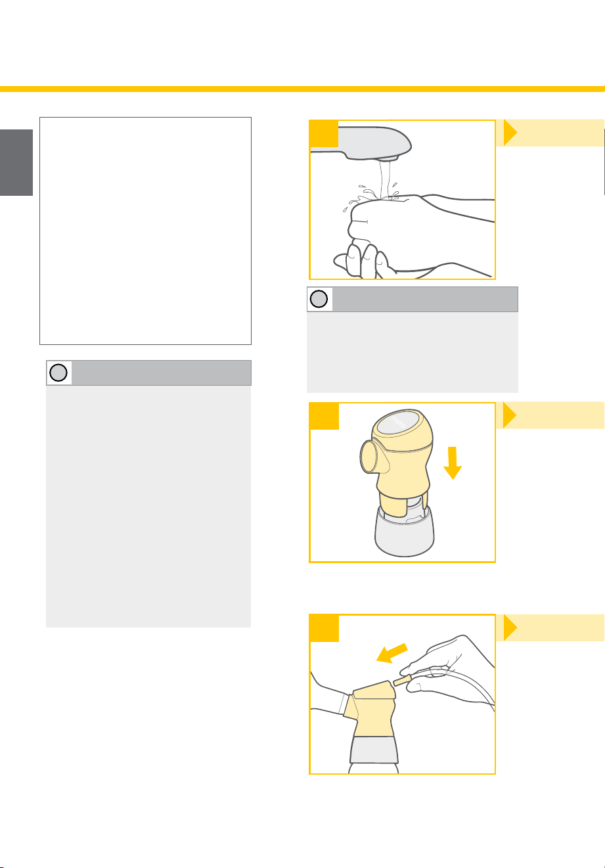Viewport: 605px width, 868px height.
Task: Expand the yellow chevron next to tubing picture
Action: [x=512, y=628]
